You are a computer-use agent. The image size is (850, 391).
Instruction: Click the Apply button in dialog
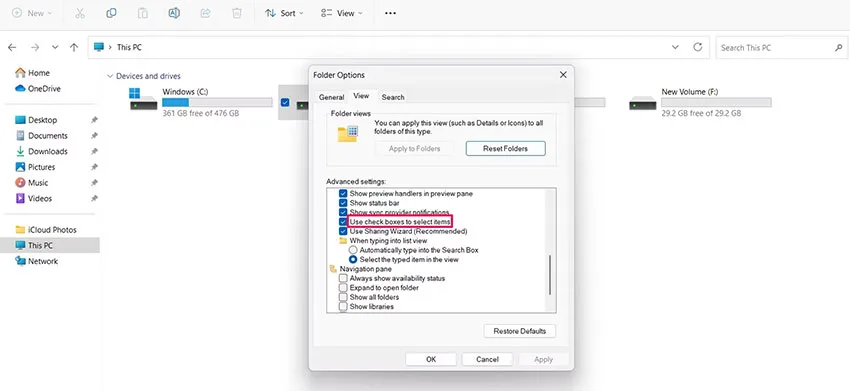point(543,359)
